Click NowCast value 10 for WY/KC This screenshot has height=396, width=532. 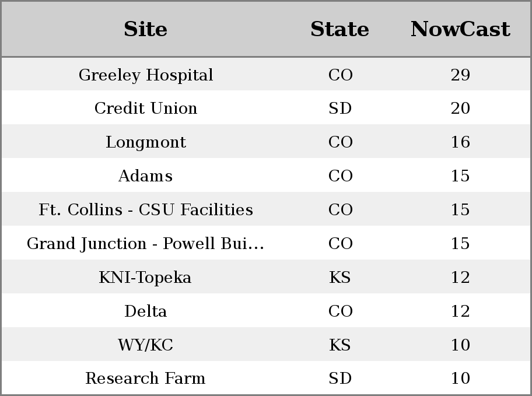(460, 345)
